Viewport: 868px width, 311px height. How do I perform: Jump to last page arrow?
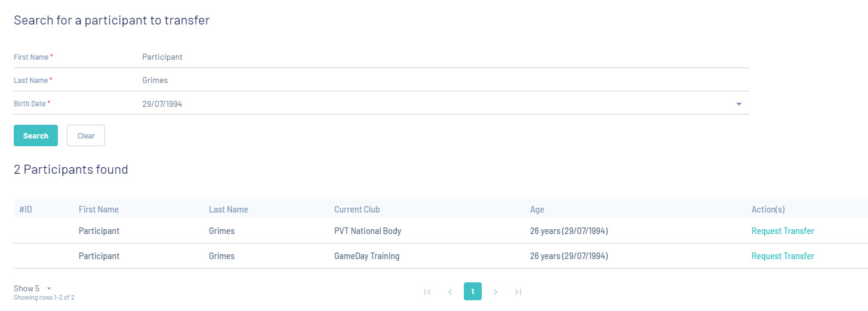click(x=518, y=292)
